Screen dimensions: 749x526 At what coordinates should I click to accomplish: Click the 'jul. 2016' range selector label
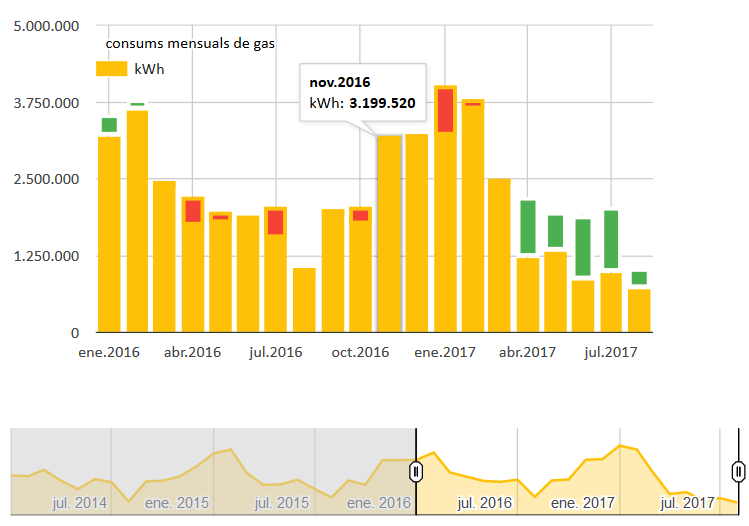click(484, 503)
